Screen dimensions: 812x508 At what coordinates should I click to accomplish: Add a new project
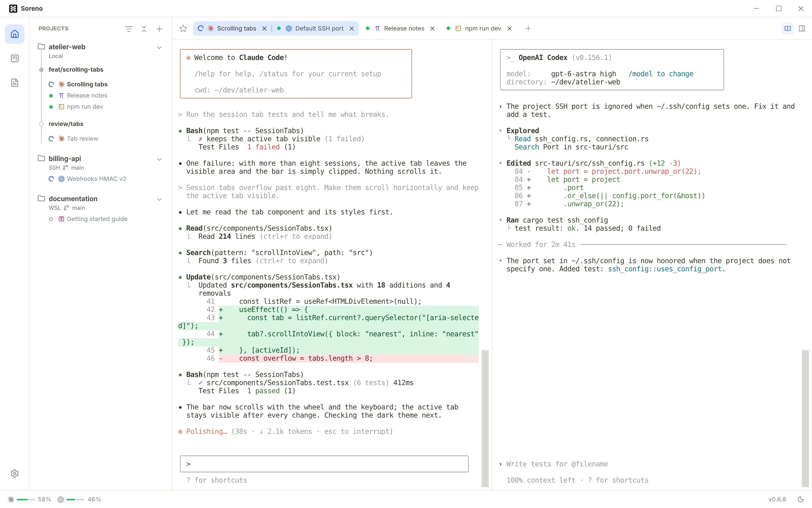[x=159, y=29]
